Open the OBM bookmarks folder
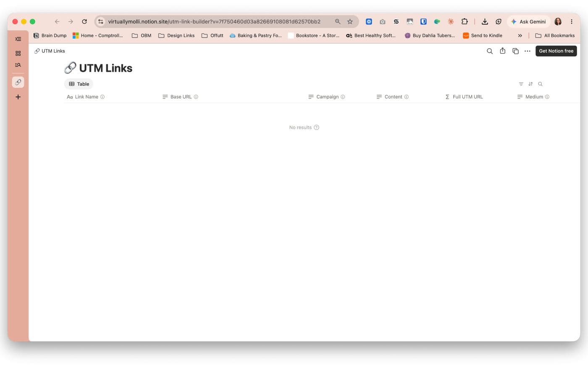This screenshot has width=588, height=368. tap(142, 36)
